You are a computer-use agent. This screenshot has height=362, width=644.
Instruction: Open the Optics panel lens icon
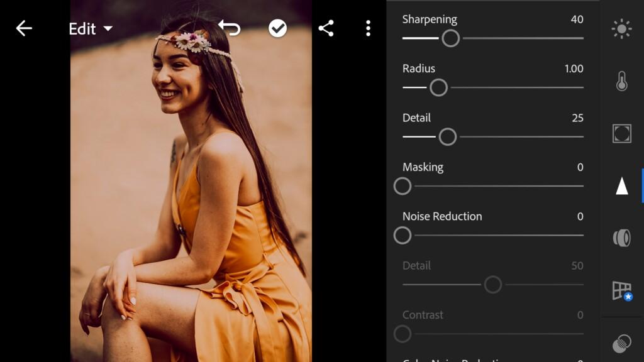(x=622, y=238)
